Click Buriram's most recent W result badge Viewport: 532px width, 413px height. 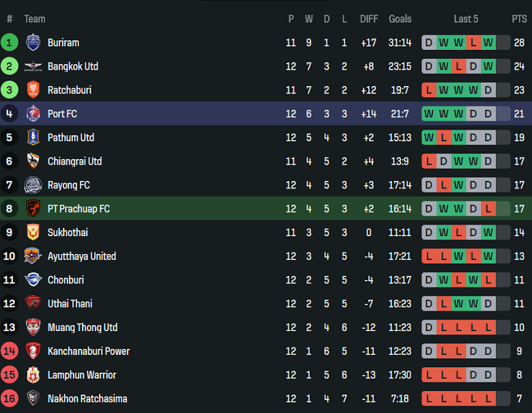[x=488, y=42]
